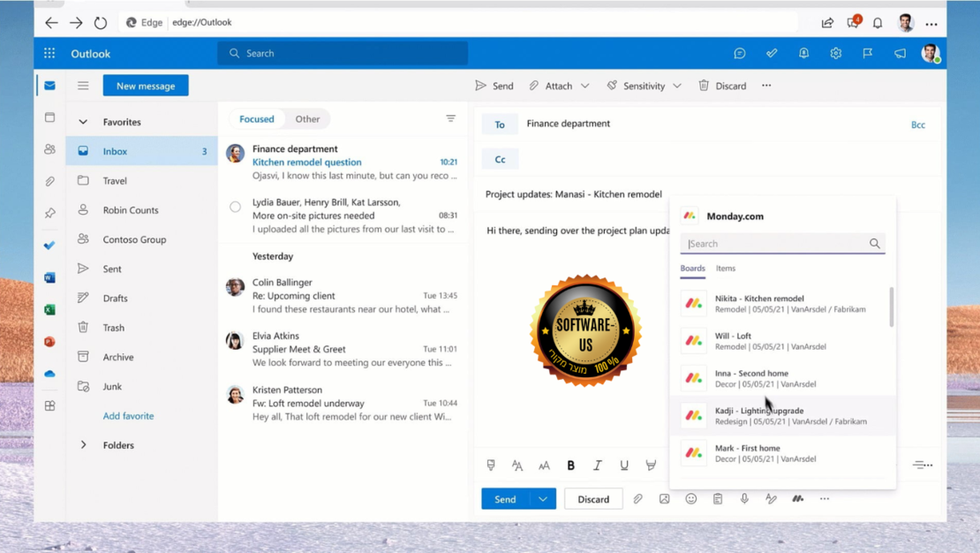The width and height of the screenshot is (980, 553).
Task: Open My Day checkmark in Outlook header
Action: [x=772, y=54]
